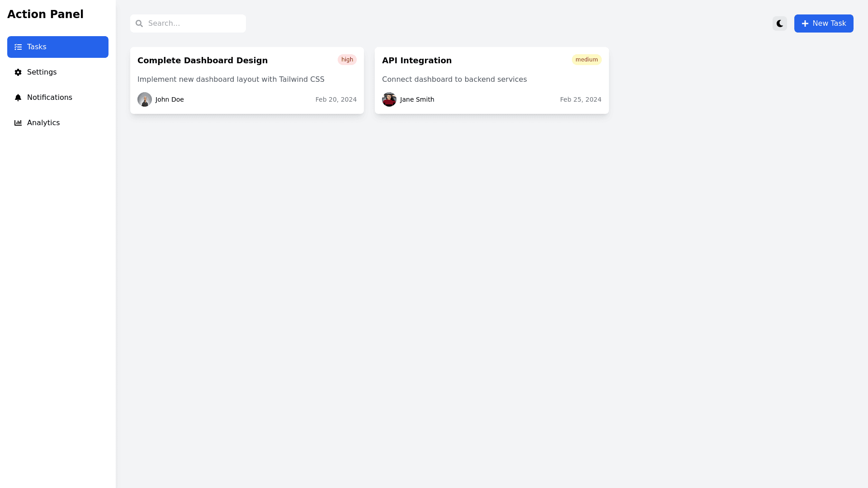The image size is (868, 488).
Task: Click the plus icon on New Task
Action: click(805, 23)
